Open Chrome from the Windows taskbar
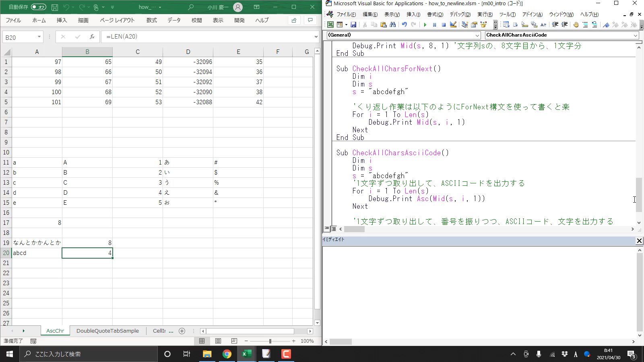The width and height of the screenshot is (644, 362). (227, 354)
